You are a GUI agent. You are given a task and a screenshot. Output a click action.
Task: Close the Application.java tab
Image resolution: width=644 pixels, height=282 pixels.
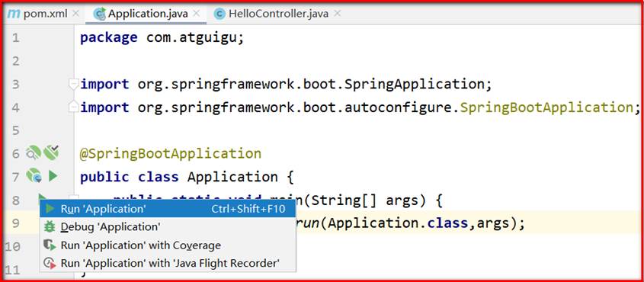197,13
